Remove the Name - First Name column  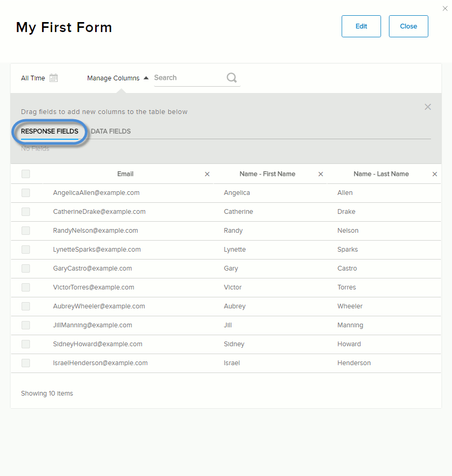click(x=321, y=174)
